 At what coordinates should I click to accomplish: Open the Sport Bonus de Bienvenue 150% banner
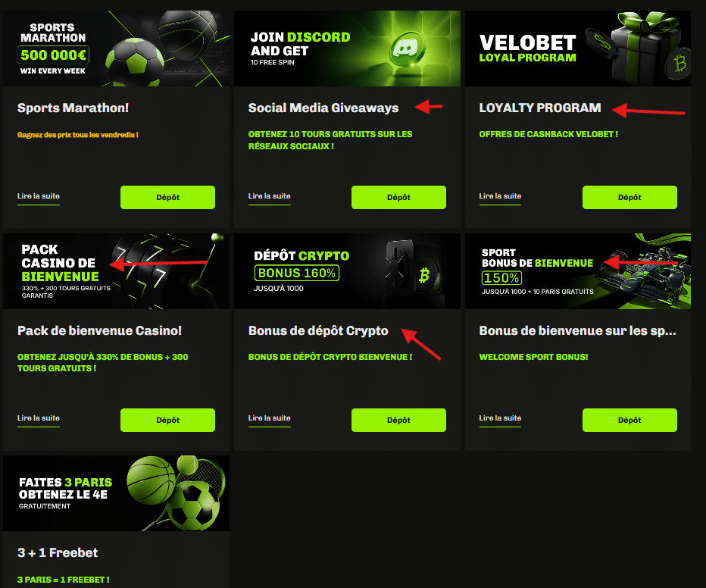click(578, 271)
